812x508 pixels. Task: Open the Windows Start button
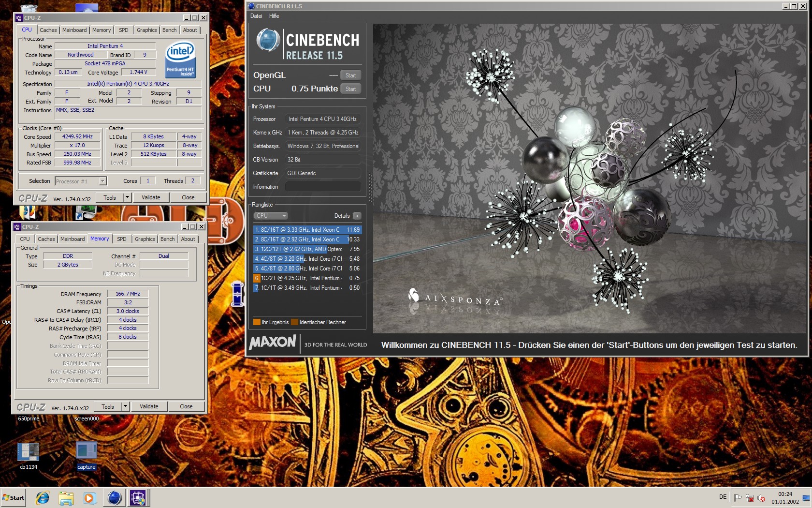[13, 497]
